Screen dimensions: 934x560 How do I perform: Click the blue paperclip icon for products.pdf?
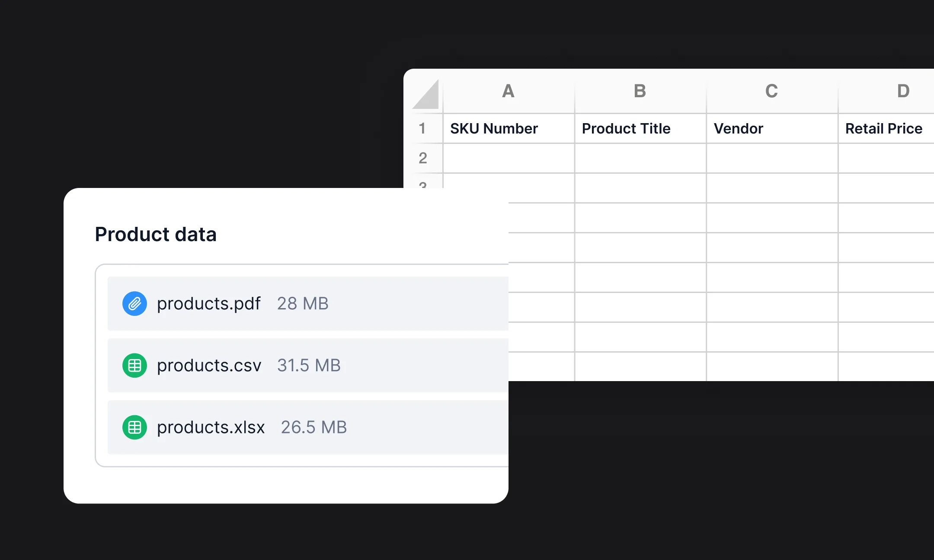(x=134, y=303)
